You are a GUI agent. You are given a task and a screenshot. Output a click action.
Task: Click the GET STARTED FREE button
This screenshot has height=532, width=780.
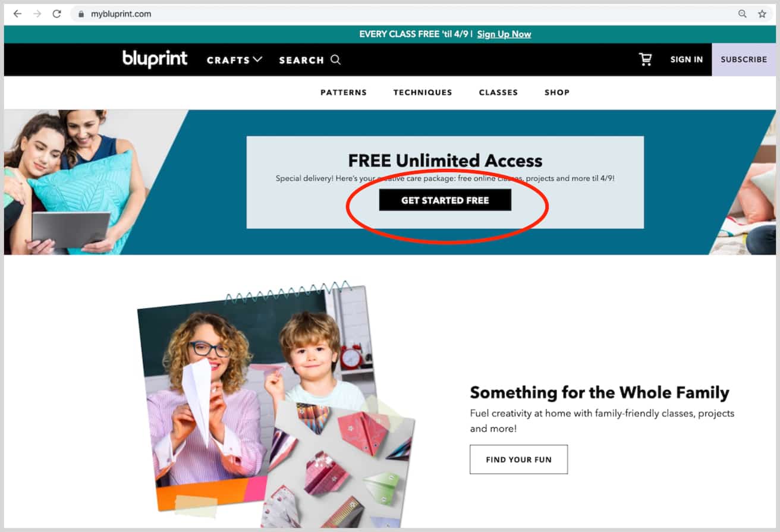click(445, 200)
